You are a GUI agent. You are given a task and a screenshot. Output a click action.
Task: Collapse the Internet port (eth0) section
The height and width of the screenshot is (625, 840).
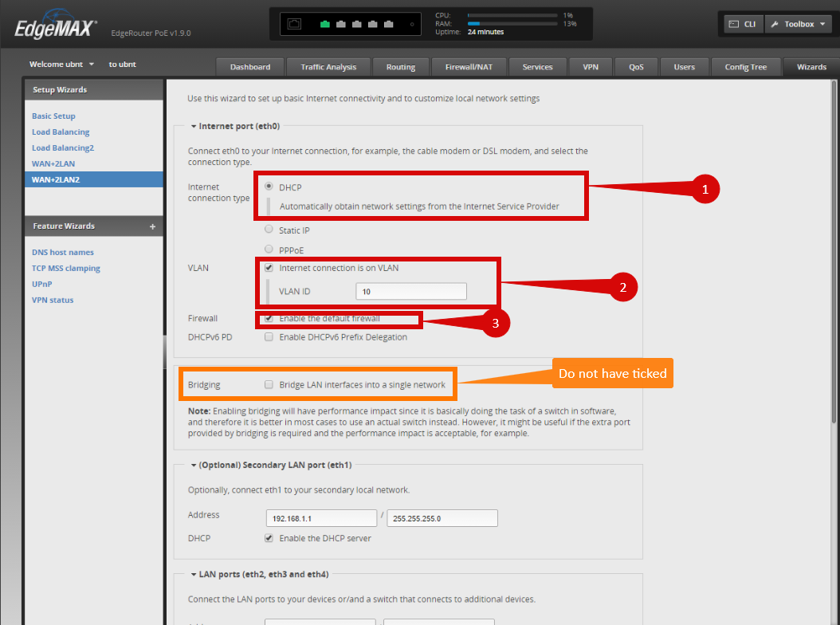(x=194, y=126)
